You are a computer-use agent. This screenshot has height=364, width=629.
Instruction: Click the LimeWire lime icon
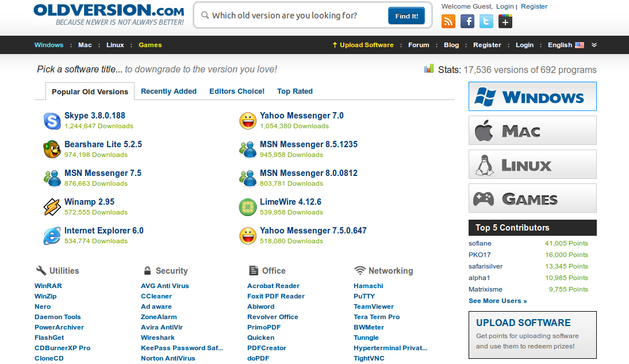coord(248,207)
